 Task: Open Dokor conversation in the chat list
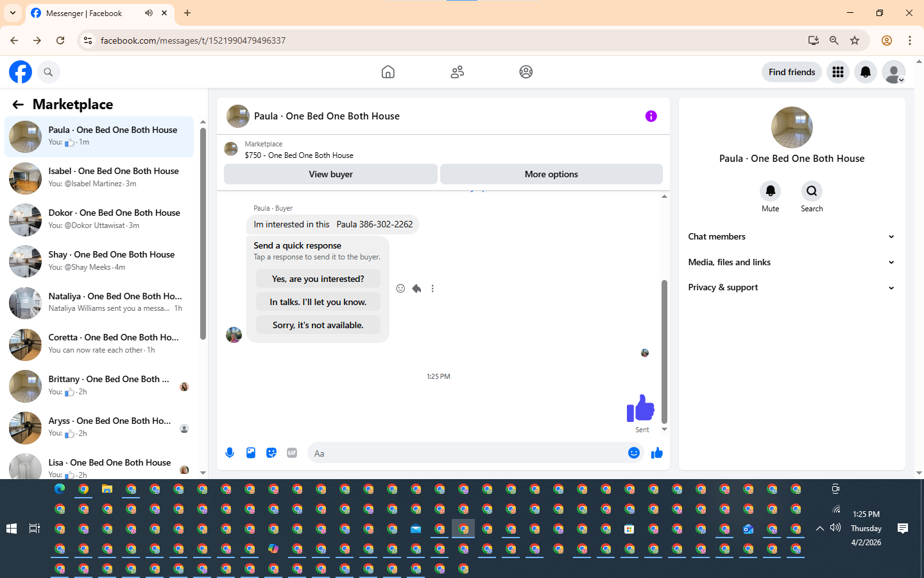click(99, 220)
